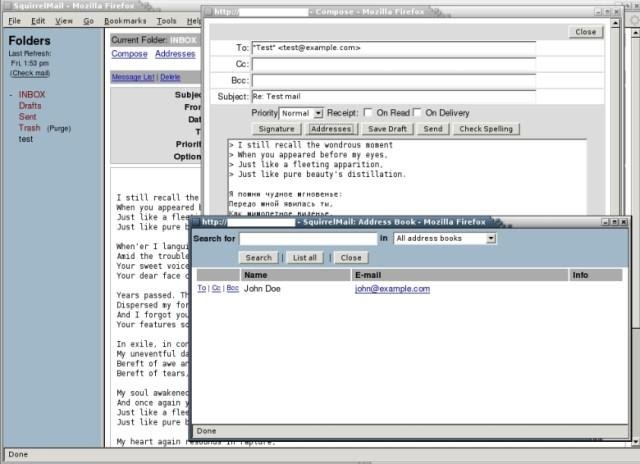Click the Check Spelling button
640x464 pixels.
pos(486,129)
